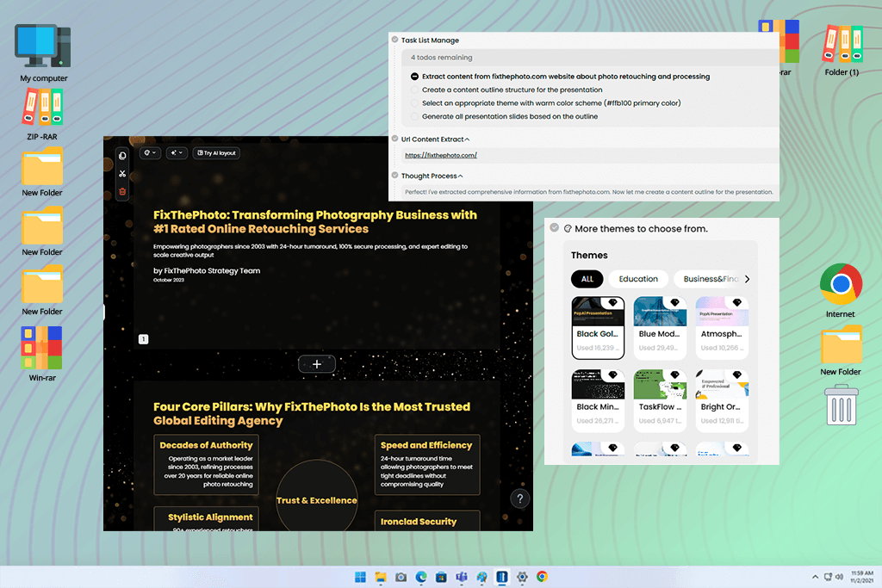Open Microsoft Store from the taskbar
882x588 pixels.
click(x=442, y=577)
